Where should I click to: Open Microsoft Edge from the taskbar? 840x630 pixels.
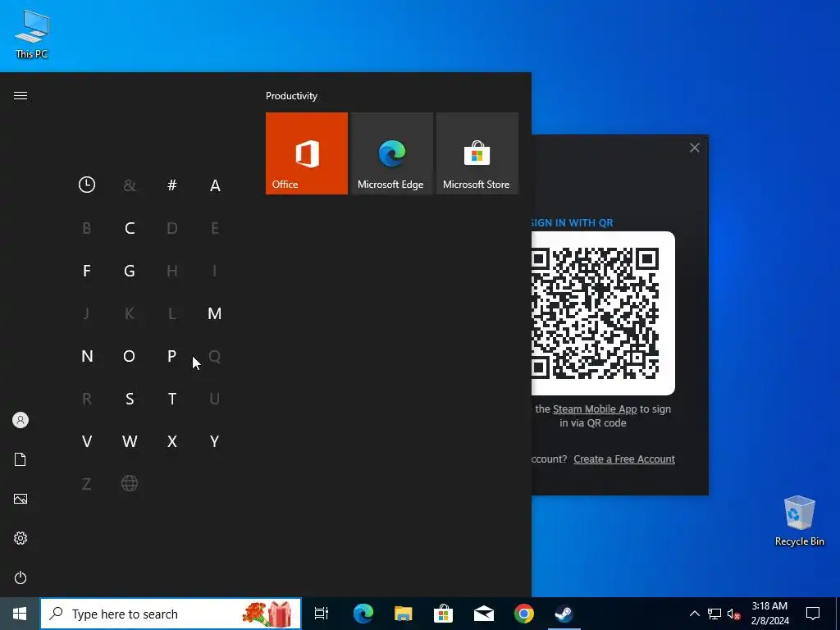point(363,614)
